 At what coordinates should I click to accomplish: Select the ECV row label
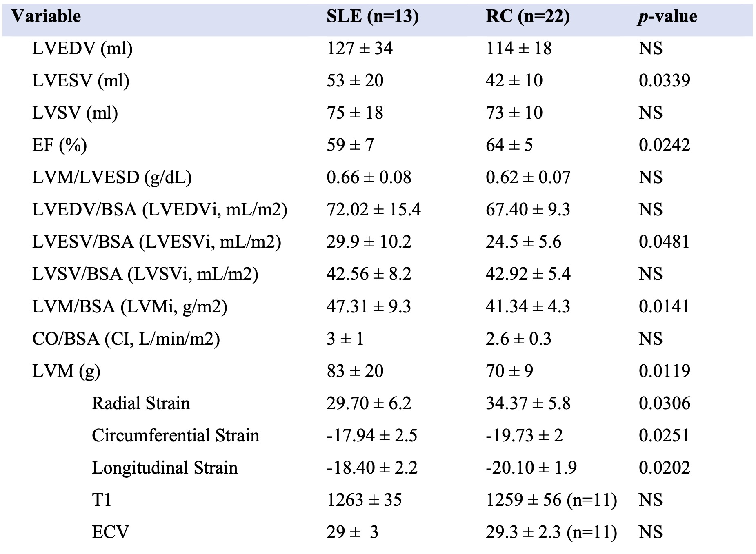pos(110,532)
